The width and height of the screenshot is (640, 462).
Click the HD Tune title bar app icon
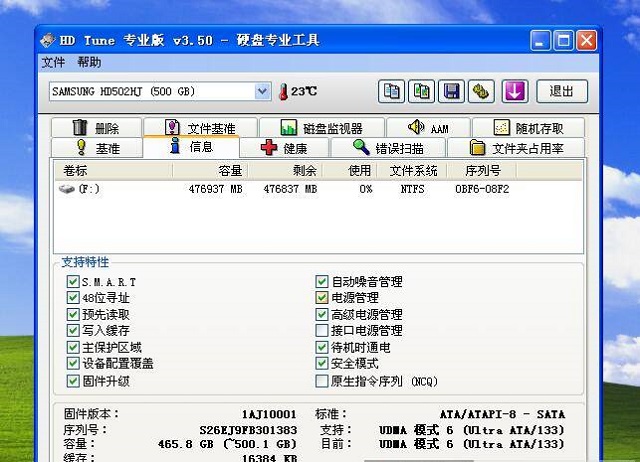pyautogui.click(x=48, y=40)
